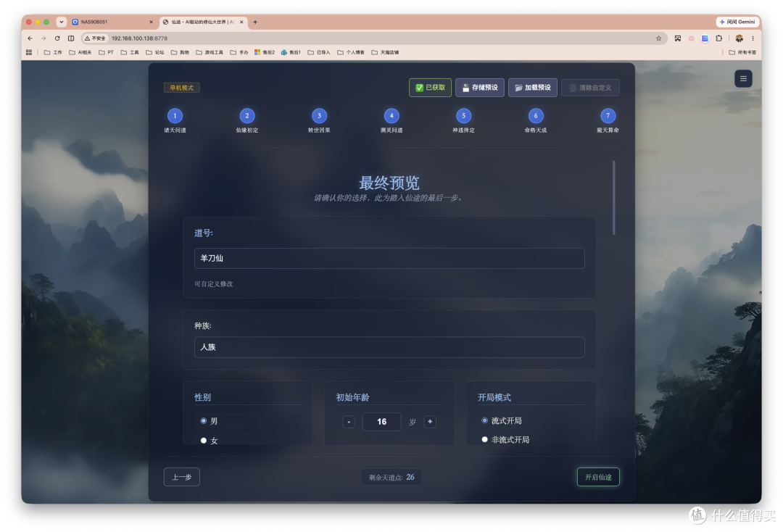Open the 论坛 bookmarks folder

coord(155,52)
